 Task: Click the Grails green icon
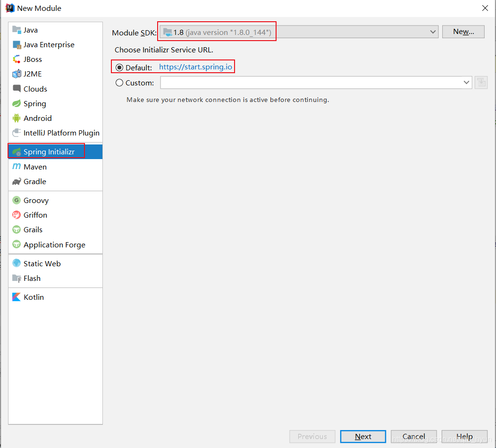(17, 229)
